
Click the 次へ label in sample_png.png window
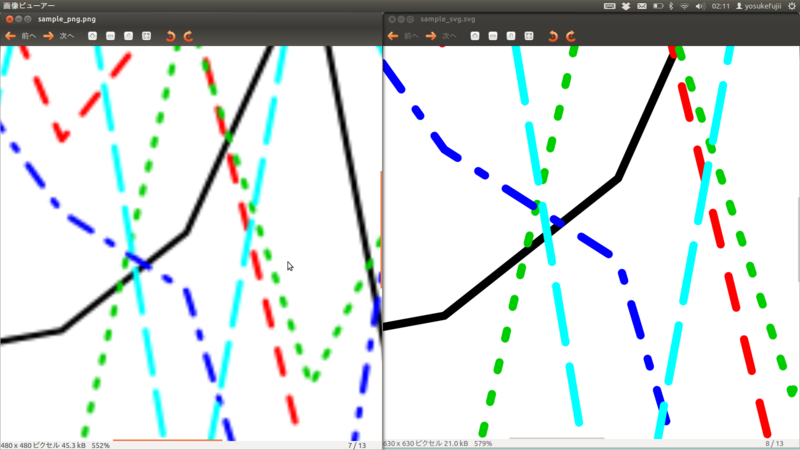coord(67,36)
